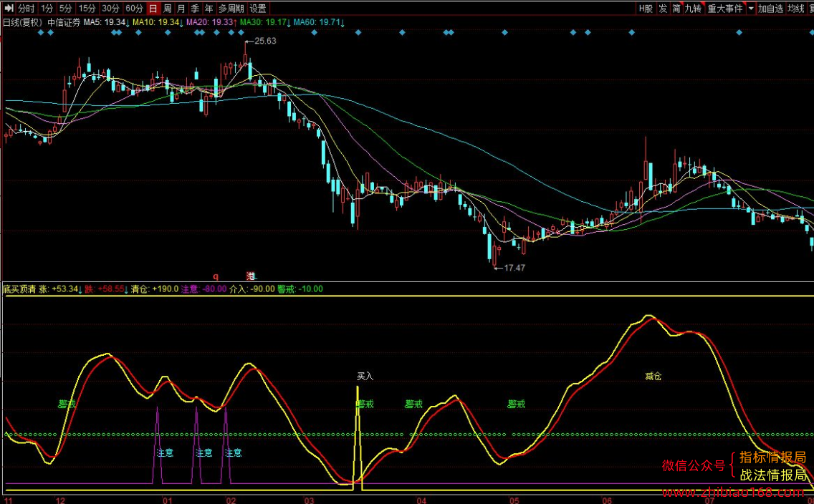The width and height of the screenshot is (814, 504).
Task: Open the 设置 settings button
Action: click(x=258, y=9)
